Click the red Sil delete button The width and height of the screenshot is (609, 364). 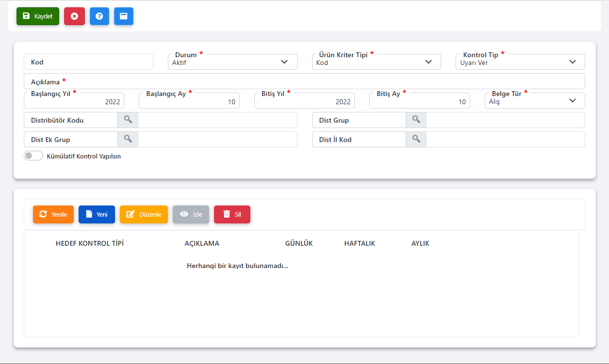(x=232, y=214)
